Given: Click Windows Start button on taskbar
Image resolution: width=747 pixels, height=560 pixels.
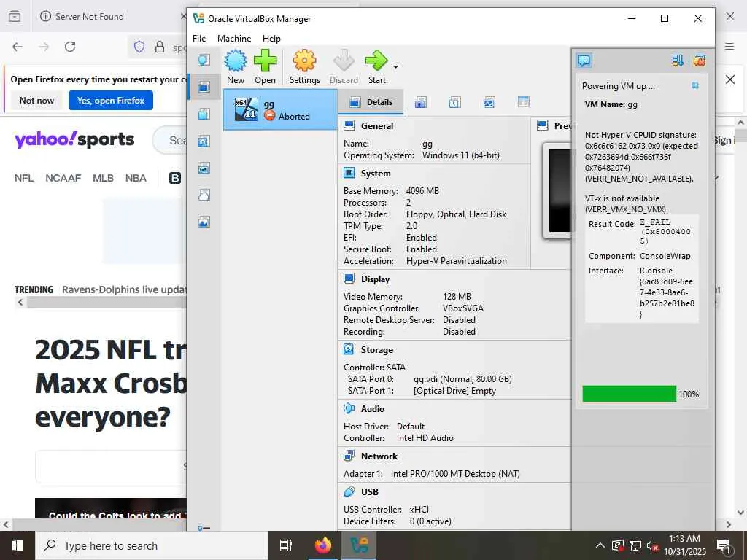Looking at the screenshot, I should [18, 545].
